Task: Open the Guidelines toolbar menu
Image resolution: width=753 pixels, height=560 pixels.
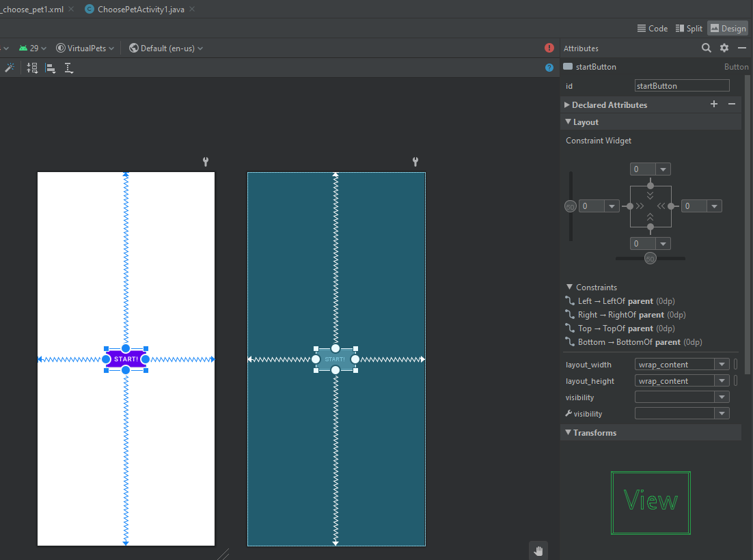Action: point(69,68)
